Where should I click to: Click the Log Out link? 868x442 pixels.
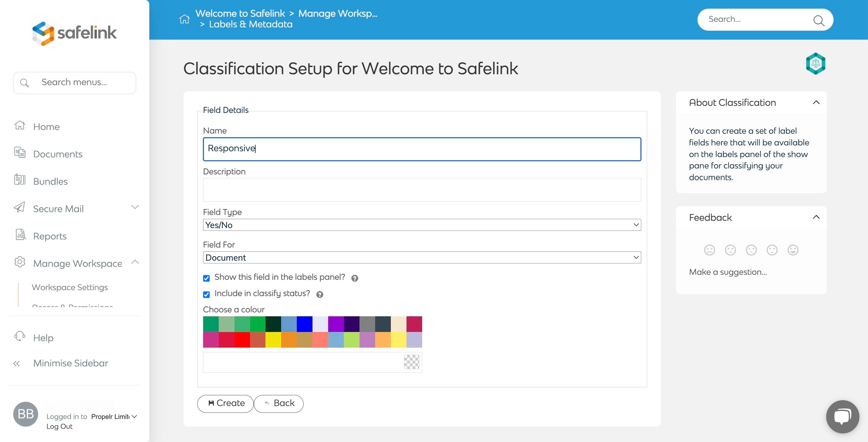tap(59, 427)
